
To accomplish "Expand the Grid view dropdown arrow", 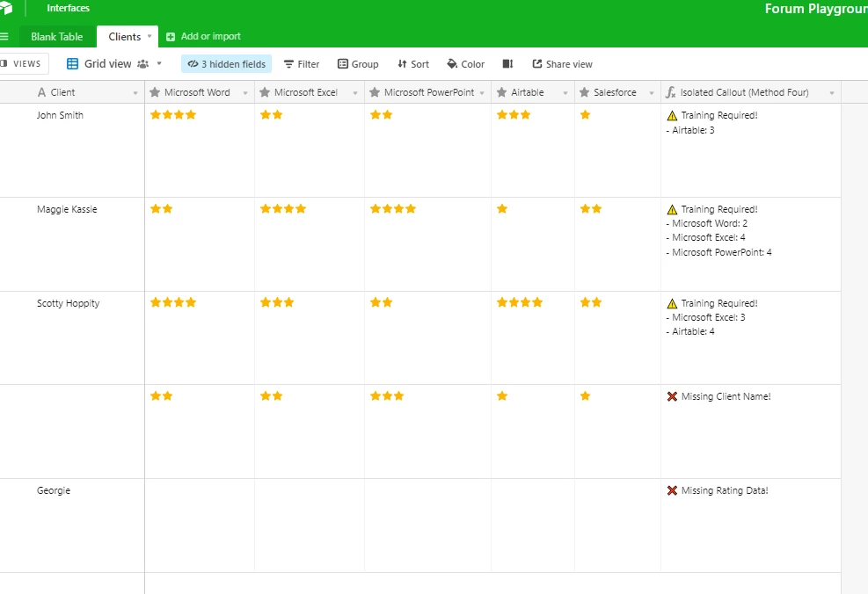I will pos(159,63).
